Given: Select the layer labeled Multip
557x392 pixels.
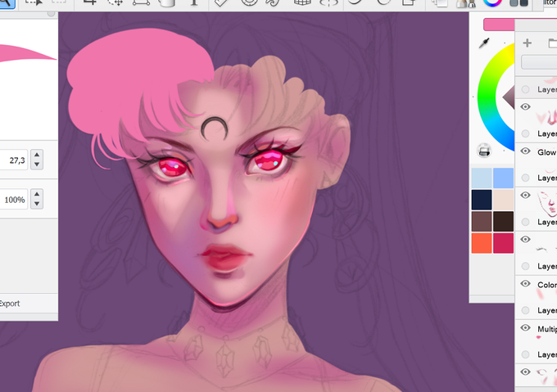Looking at the screenshot, I should pos(547,329).
